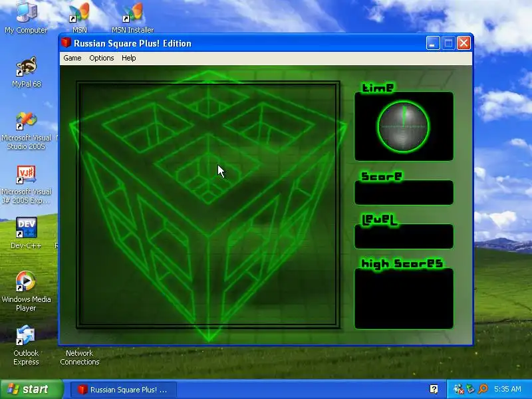
Task: Close the Russian Square Plus window
Action: (464, 43)
